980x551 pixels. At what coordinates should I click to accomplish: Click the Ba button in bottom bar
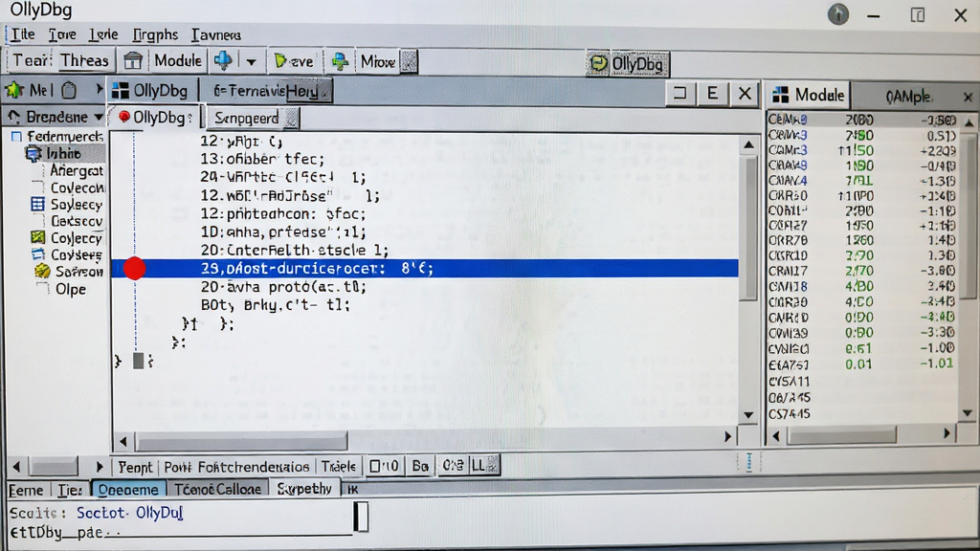(420, 466)
